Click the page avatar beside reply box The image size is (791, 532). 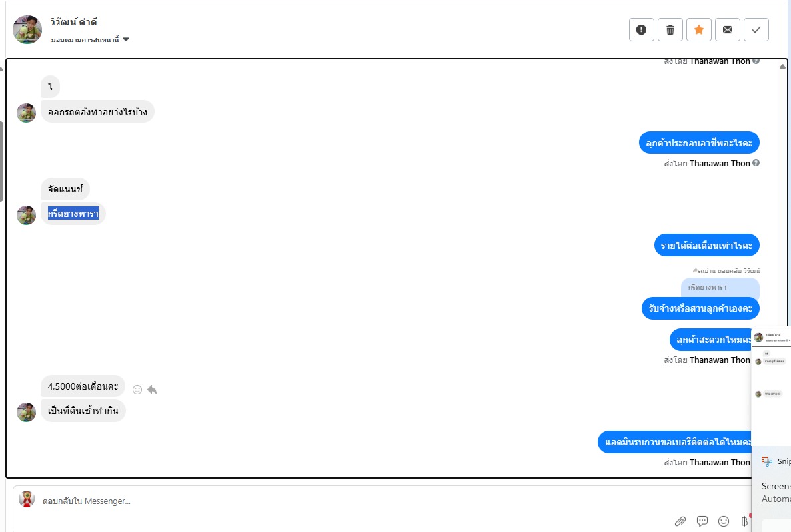tap(27, 500)
